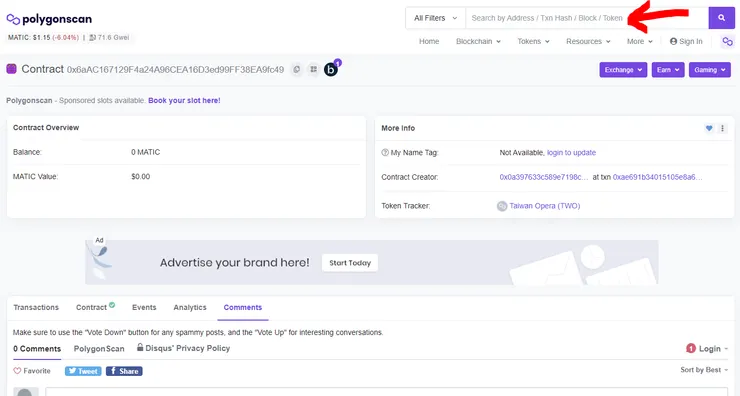Open Disqus' Privacy Policy link
The height and width of the screenshot is (396, 740).
(x=184, y=348)
